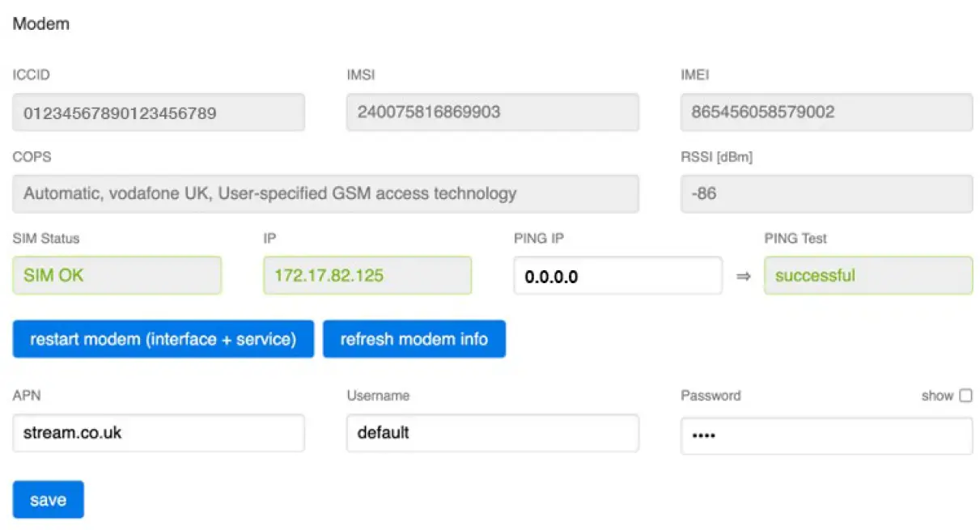Click the arrow icon beside PING IP
Viewport: 980px width, 530px height.
point(743,276)
